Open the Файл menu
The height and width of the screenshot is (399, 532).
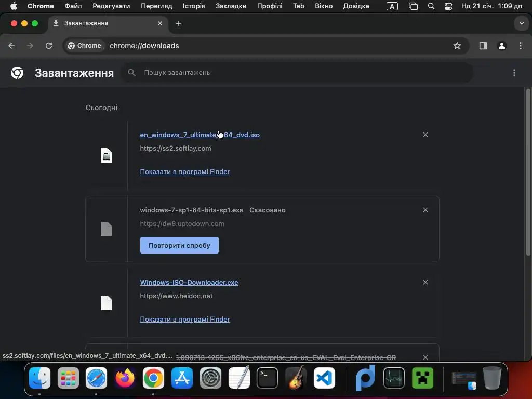[x=73, y=6]
